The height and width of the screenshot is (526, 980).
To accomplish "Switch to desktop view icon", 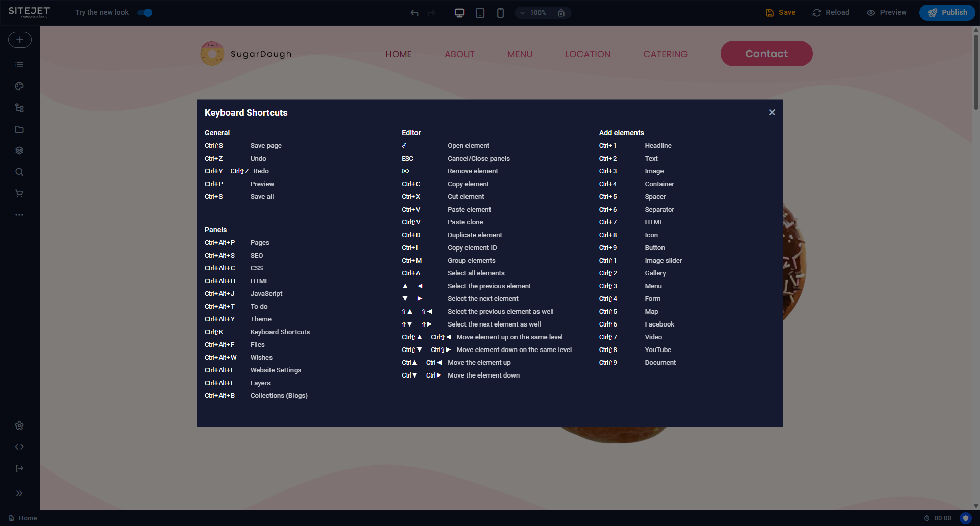I will [459, 13].
